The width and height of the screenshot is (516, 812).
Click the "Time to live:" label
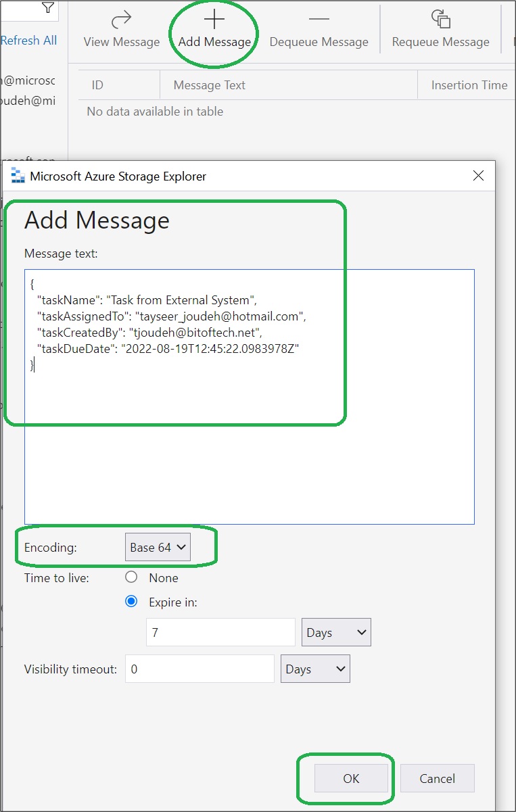tap(56, 577)
